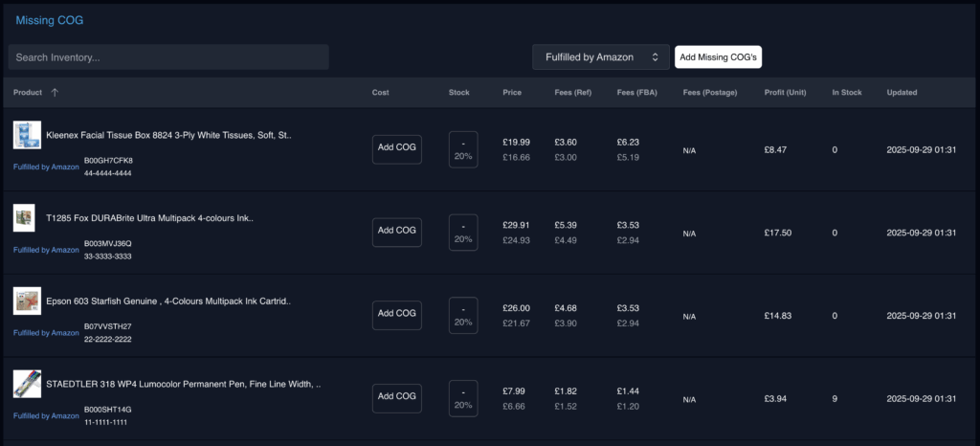Add COG for Kleenex Facial Tissue Box

(x=396, y=150)
